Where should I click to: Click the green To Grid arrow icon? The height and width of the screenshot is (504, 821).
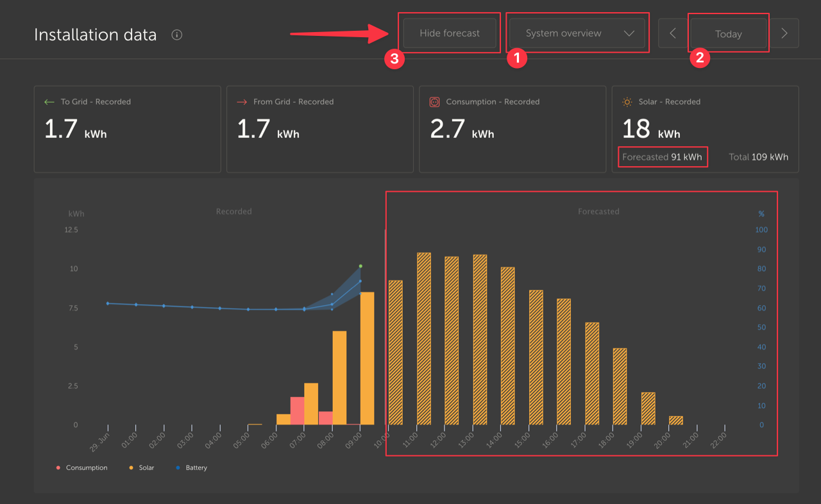(49, 102)
